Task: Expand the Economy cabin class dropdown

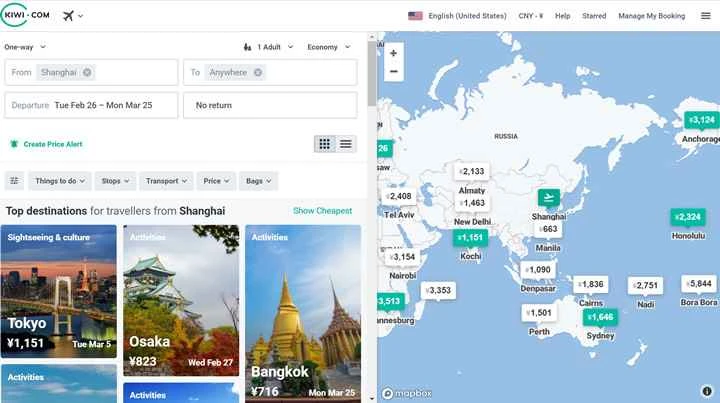Action: pos(329,47)
